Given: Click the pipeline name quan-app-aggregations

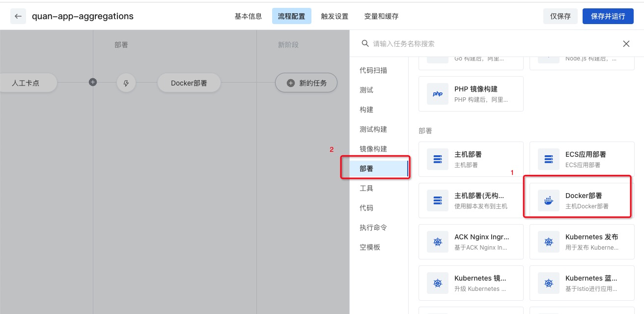Looking at the screenshot, I should [83, 16].
